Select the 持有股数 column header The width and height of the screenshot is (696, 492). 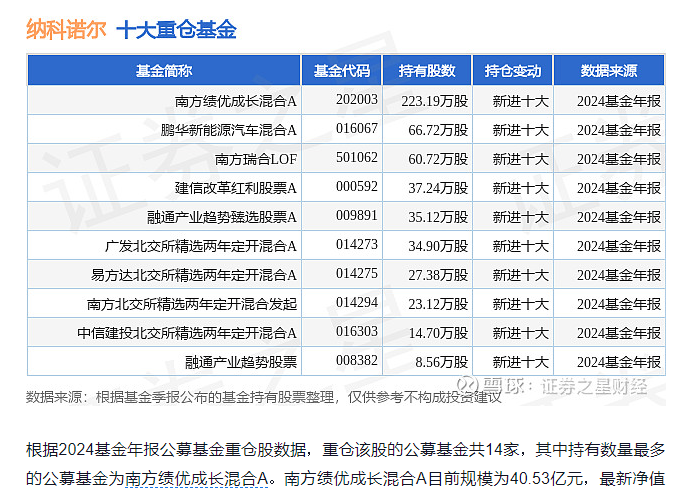(x=427, y=70)
